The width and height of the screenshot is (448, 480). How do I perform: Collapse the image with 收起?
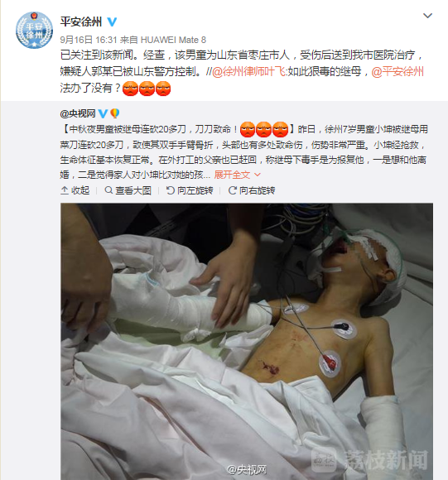75,190
